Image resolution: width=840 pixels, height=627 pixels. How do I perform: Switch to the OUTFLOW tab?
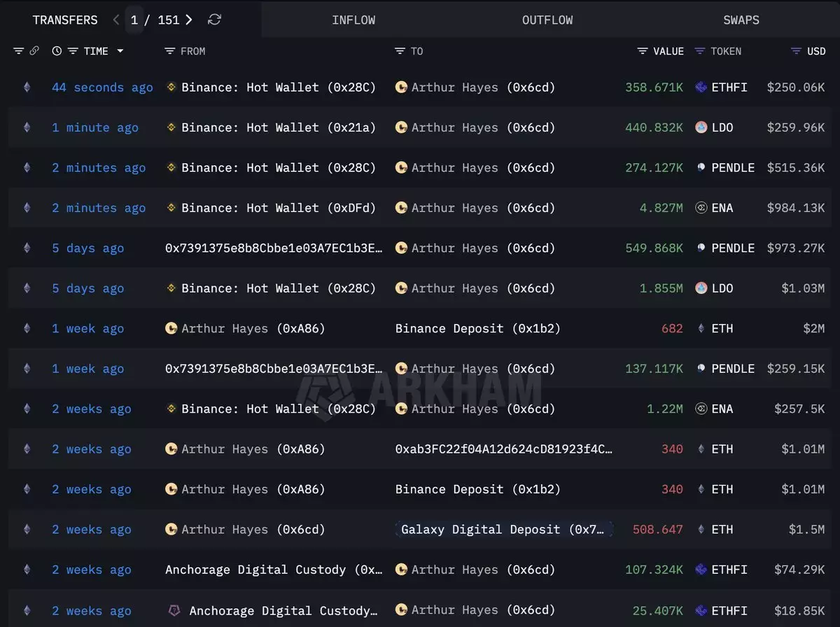click(547, 20)
